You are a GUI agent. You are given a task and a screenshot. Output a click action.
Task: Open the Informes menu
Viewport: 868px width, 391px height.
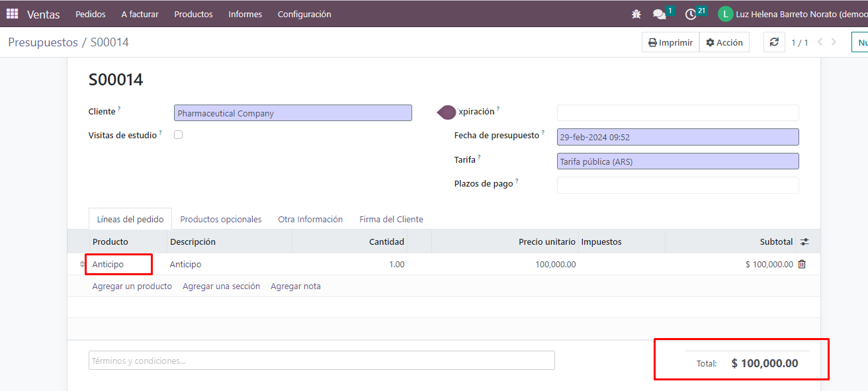point(245,14)
